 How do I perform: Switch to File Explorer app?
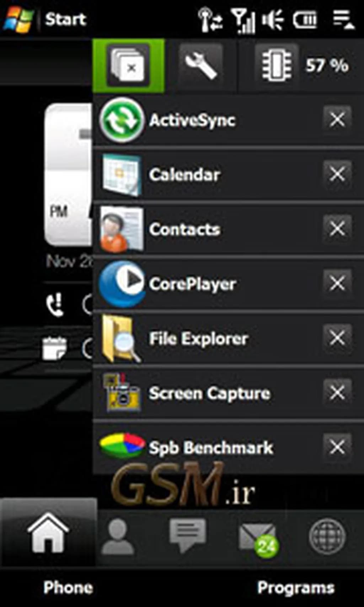pos(198,339)
